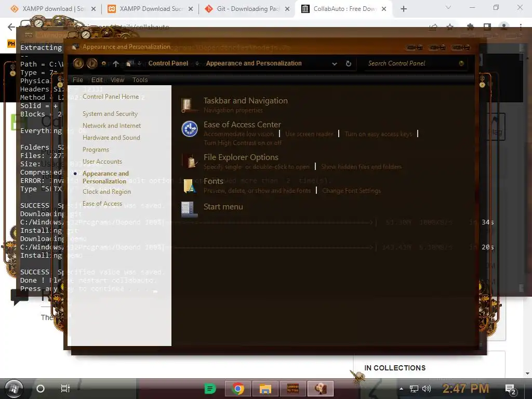Close the CollabAuto browser tab
The image size is (532, 399).
click(x=384, y=9)
